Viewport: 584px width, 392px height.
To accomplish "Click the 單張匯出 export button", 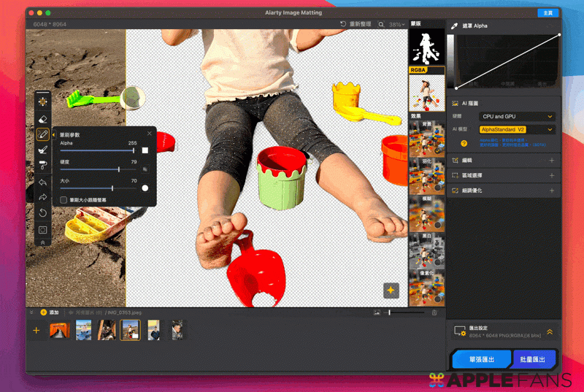I will click(481, 360).
